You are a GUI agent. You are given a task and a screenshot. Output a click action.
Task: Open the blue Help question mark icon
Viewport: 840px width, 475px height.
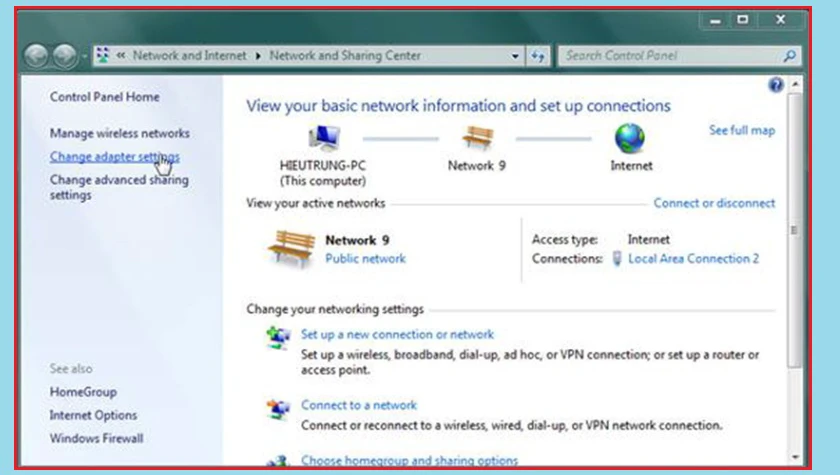coord(775,85)
